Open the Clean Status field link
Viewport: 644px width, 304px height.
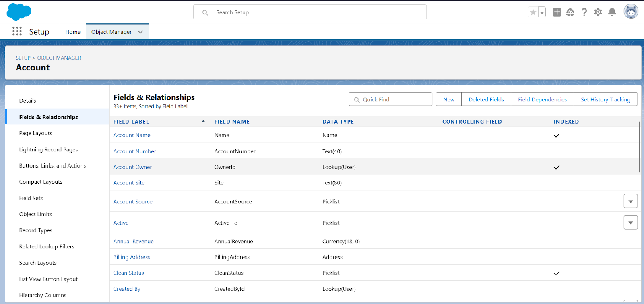(x=128, y=273)
